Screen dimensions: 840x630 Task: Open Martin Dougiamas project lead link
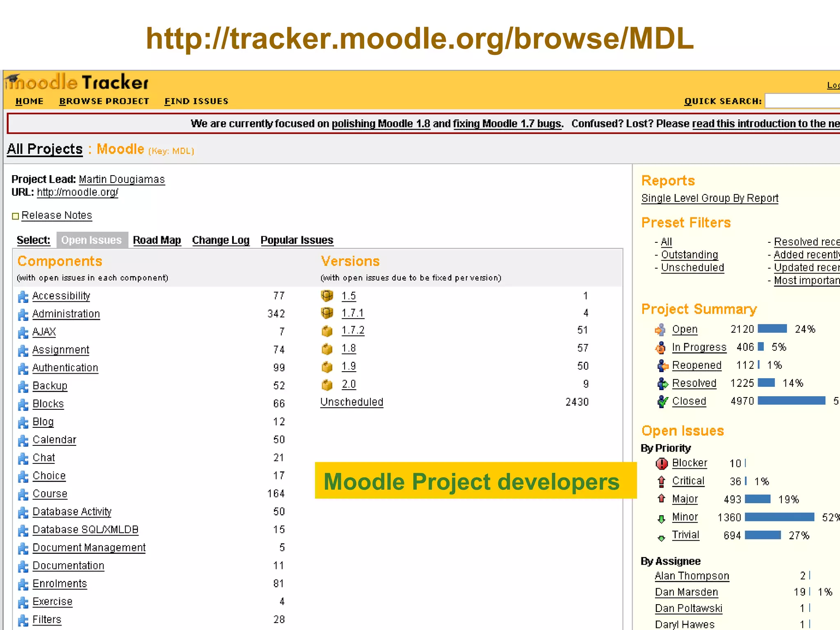[122, 180]
